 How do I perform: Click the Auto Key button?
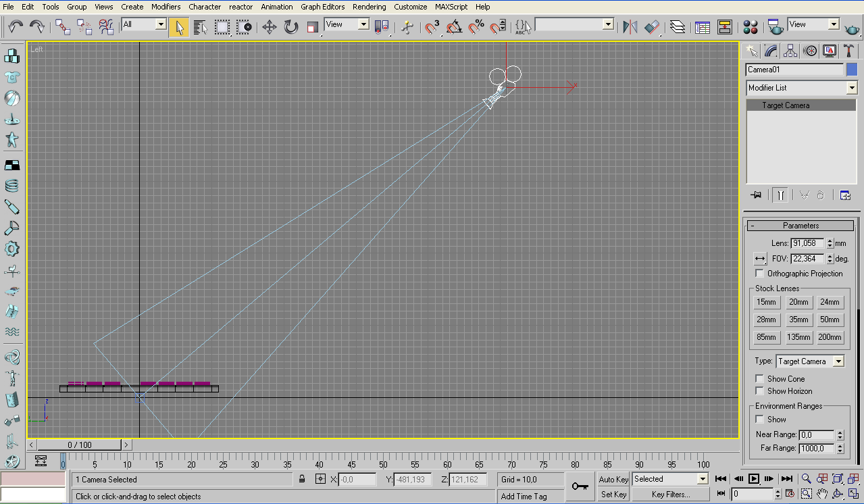coord(613,480)
